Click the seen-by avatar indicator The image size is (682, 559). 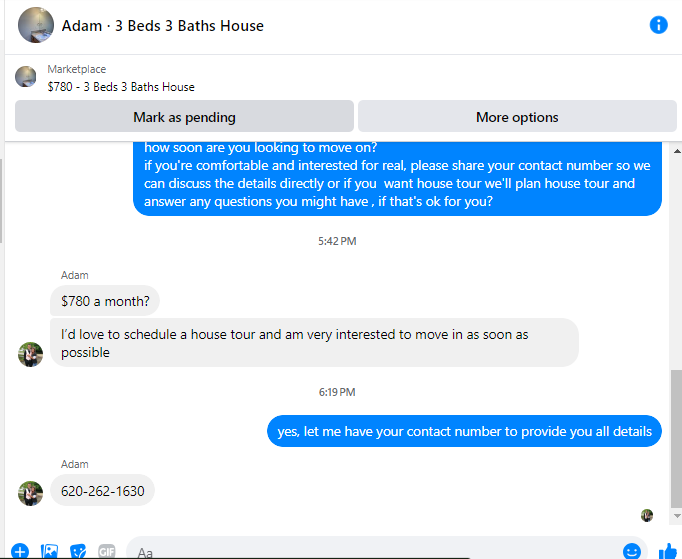pos(647,515)
